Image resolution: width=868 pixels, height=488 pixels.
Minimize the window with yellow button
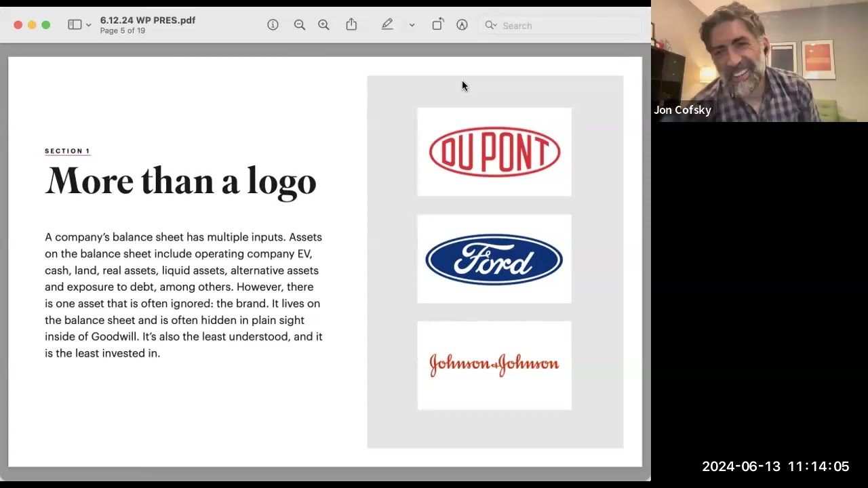point(32,25)
